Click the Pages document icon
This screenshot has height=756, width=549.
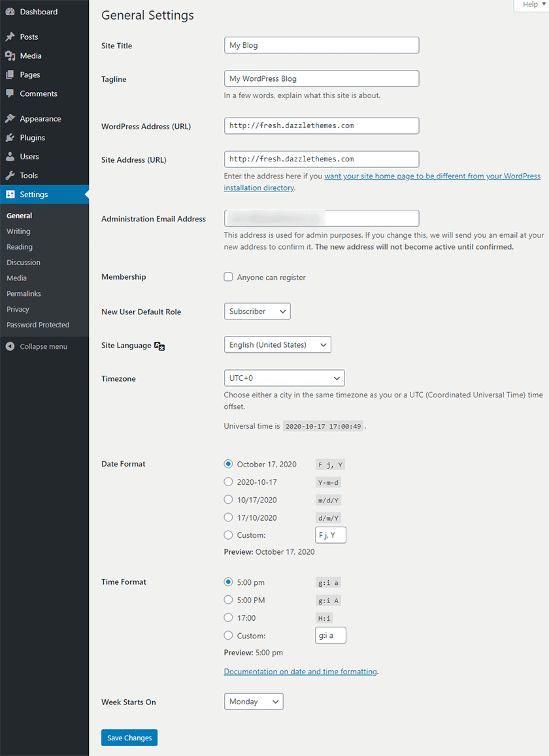[x=10, y=74]
